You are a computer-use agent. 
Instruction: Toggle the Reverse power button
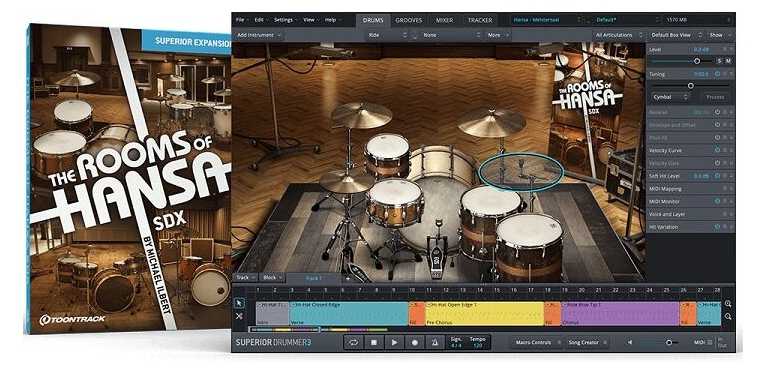pyautogui.click(x=717, y=112)
